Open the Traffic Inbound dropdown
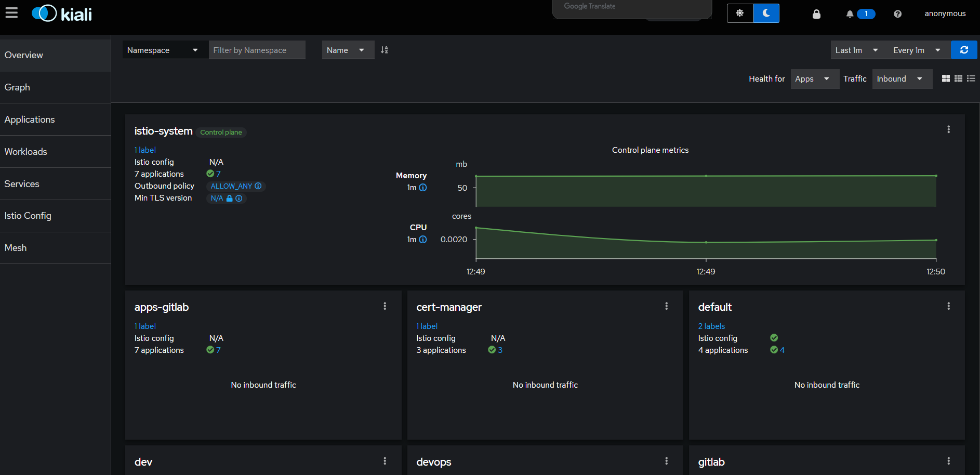The height and width of the screenshot is (475, 980). tap(902, 79)
